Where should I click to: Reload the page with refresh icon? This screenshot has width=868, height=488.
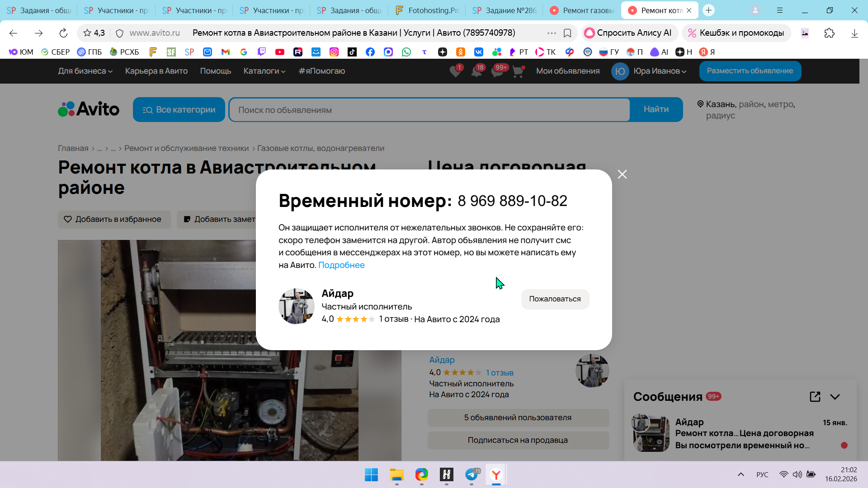(63, 33)
